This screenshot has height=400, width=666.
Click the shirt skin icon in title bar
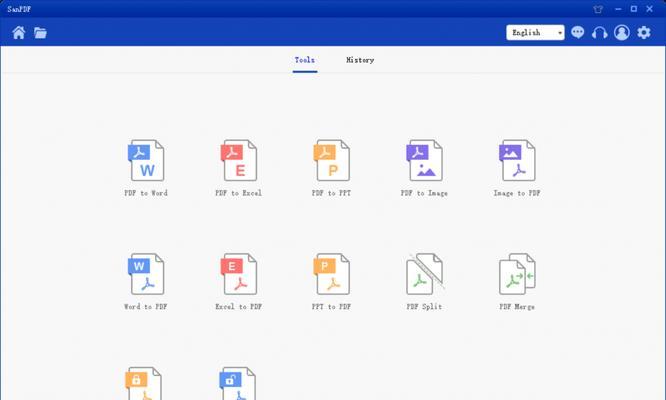[x=598, y=9]
